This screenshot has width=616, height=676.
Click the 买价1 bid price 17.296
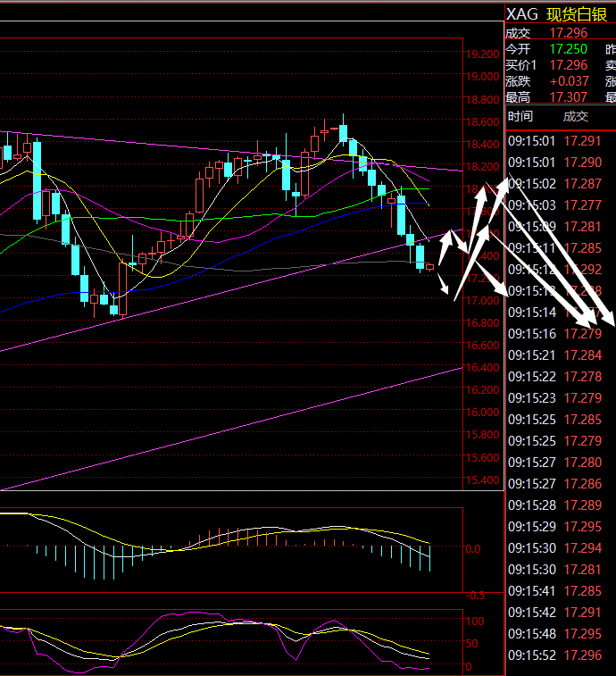[x=568, y=65]
